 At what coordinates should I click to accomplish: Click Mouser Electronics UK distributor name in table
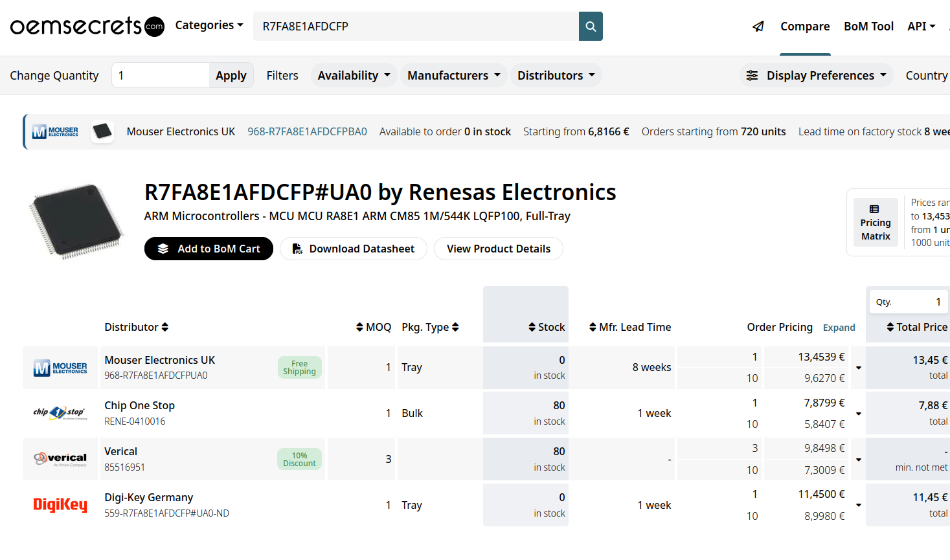(x=160, y=360)
